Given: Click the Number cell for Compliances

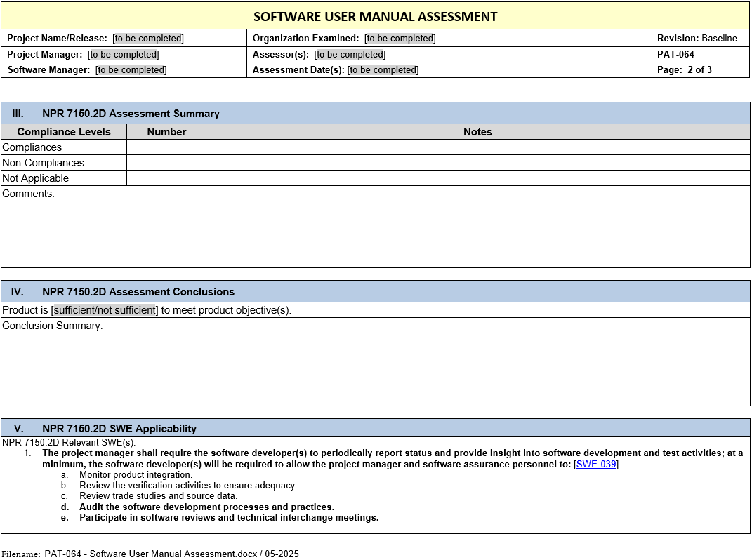Looking at the screenshot, I should [x=166, y=147].
